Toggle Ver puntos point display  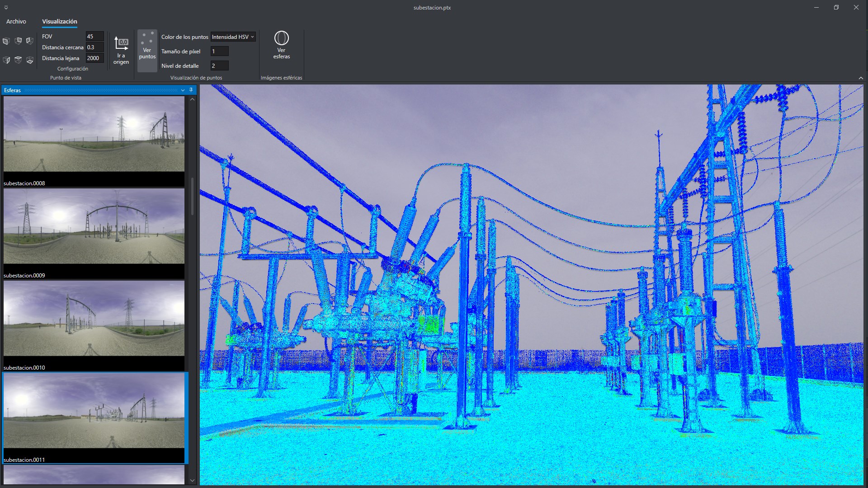click(147, 50)
